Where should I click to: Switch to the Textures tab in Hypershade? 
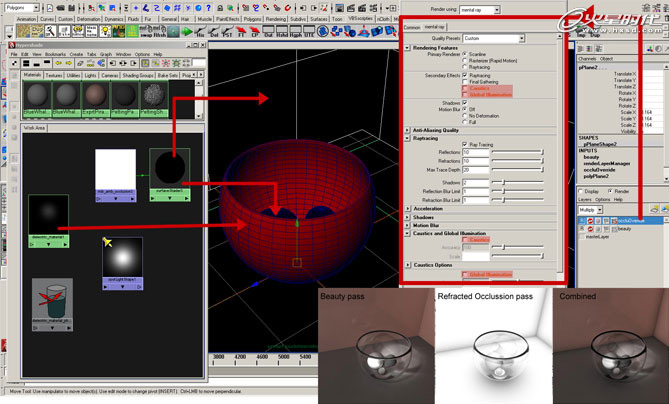54,75
